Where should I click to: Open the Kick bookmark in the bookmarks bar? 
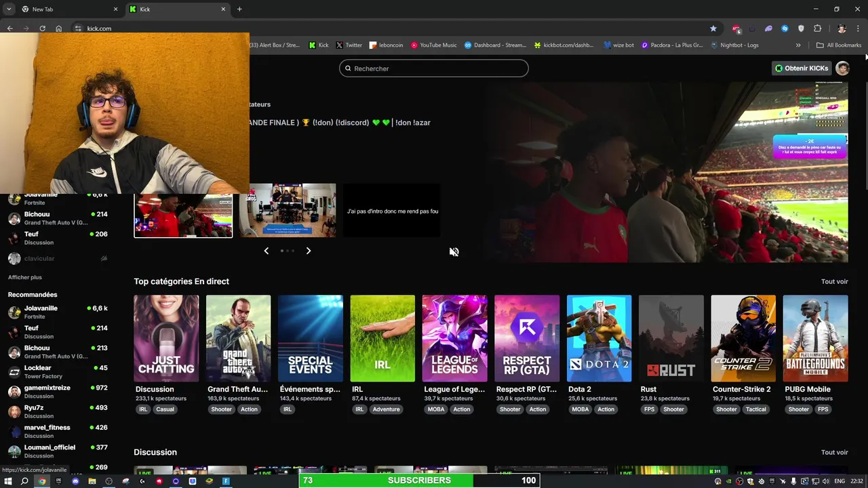[x=318, y=45]
